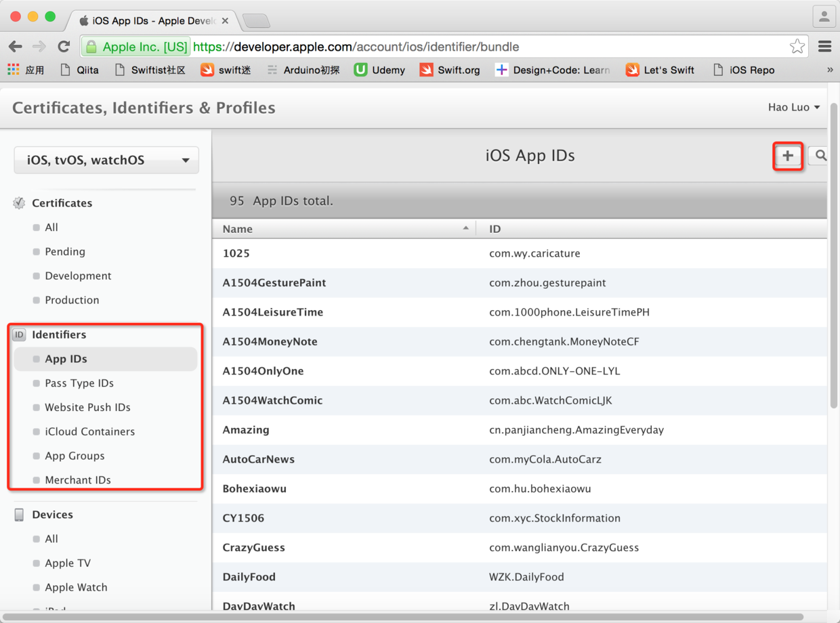This screenshot has width=840, height=623.
Task: Click the vertical page scrollbar
Action: tap(834, 256)
